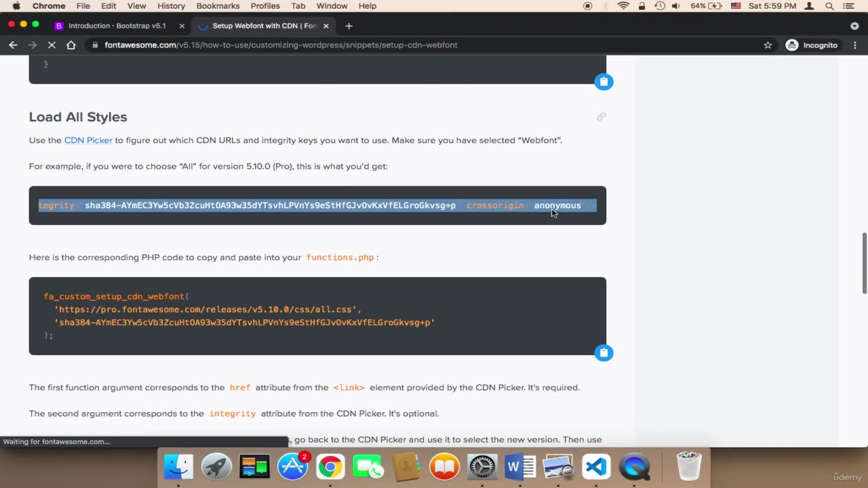The image size is (868, 488).
Task: Open Books from the dock
Action: pyautogui.click(x=444, y=467)
